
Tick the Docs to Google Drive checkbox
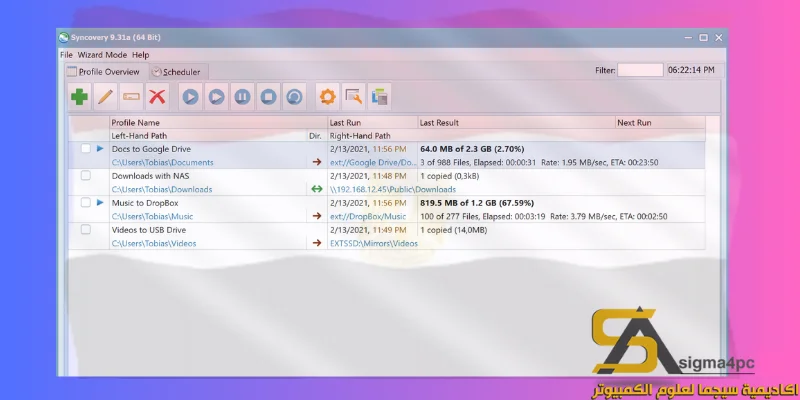(86, 148)
